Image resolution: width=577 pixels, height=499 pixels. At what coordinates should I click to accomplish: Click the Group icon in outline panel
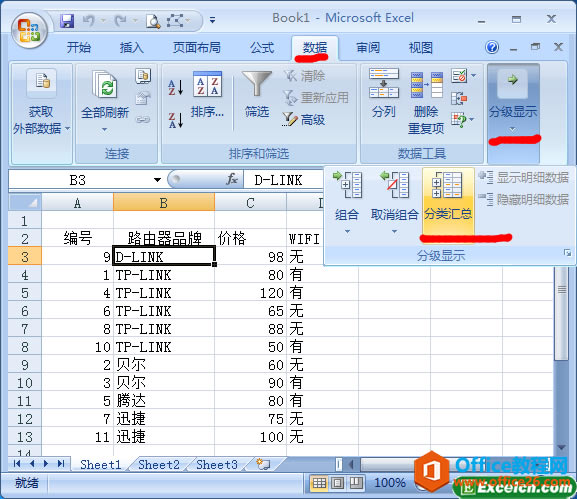tap(348, 184)
